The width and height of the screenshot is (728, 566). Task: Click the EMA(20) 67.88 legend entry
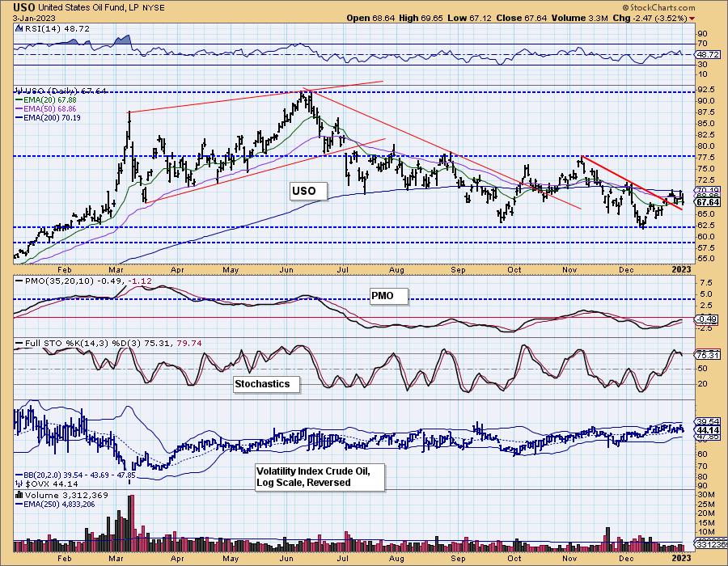click(x=46, y=99)
